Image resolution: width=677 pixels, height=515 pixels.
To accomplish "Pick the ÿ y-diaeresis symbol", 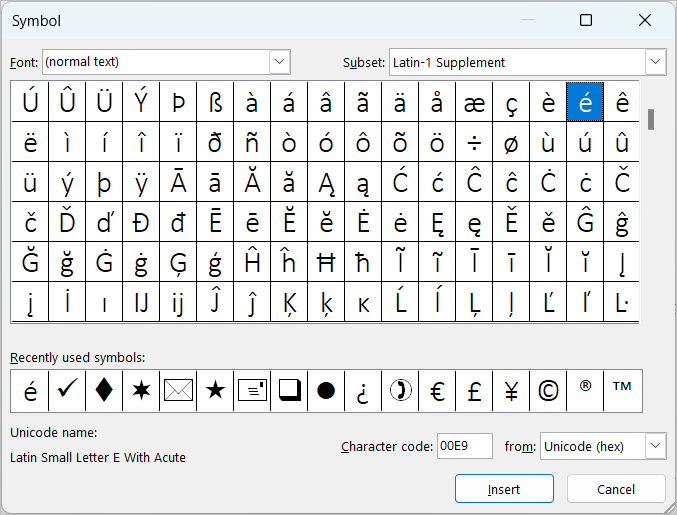I will (141, 182).
